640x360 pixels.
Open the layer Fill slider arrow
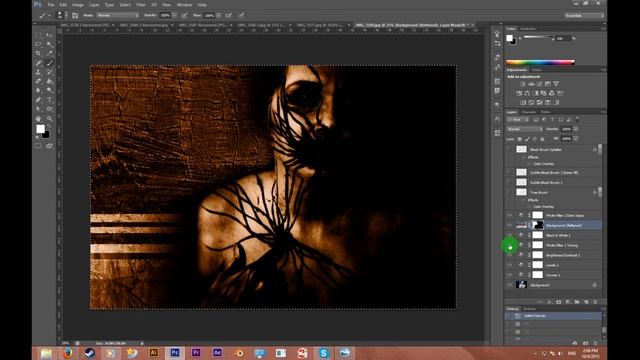tap(576, 139)
